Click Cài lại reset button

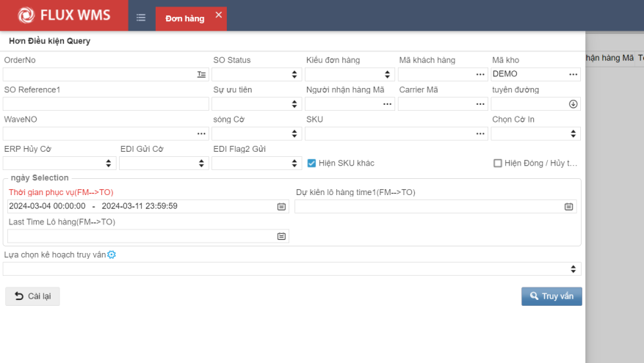32,296
